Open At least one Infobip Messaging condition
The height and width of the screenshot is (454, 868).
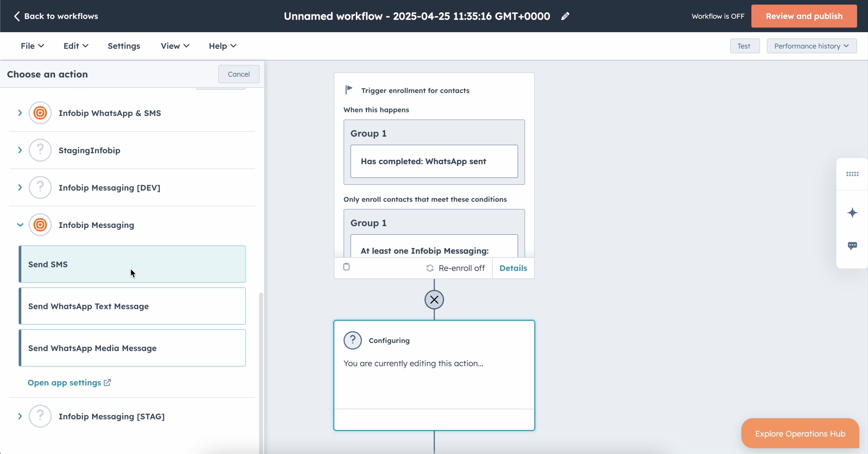click(434, 246)
